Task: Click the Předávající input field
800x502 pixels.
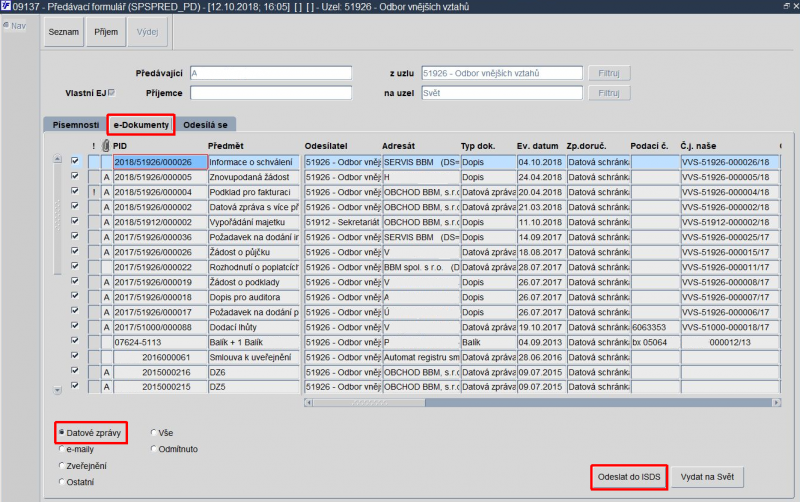Action: pos(271,73)
